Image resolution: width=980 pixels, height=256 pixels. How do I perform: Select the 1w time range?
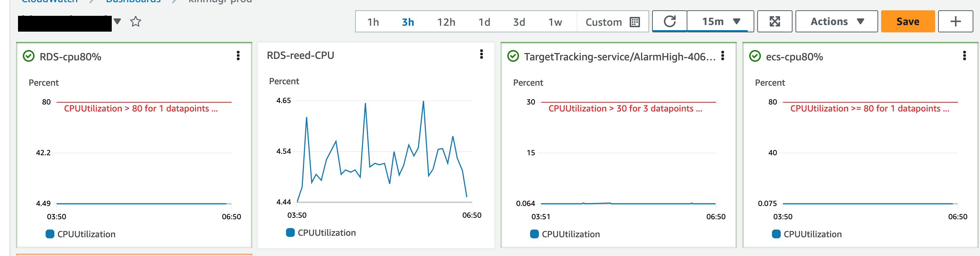pos(555,22)
